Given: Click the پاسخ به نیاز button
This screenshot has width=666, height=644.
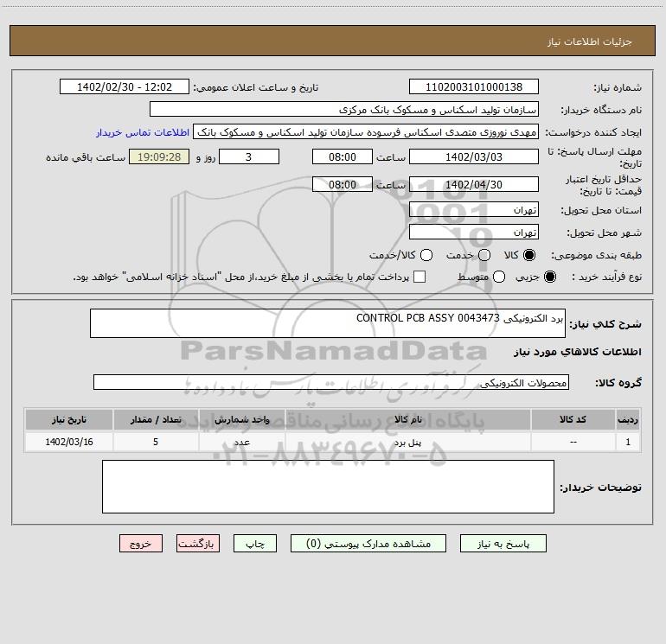Looking at the screenshot, I should pos(503,544).
